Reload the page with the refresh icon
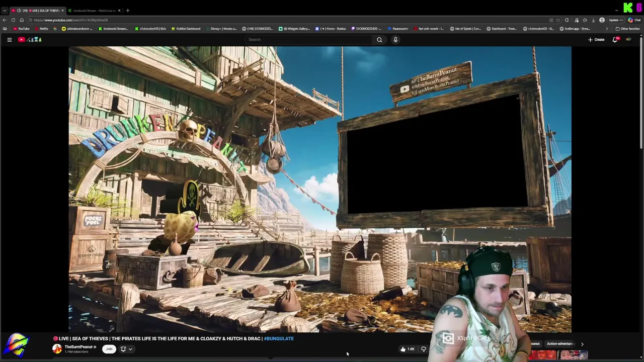This screenshot has width=644, height=362. point(13,20)
